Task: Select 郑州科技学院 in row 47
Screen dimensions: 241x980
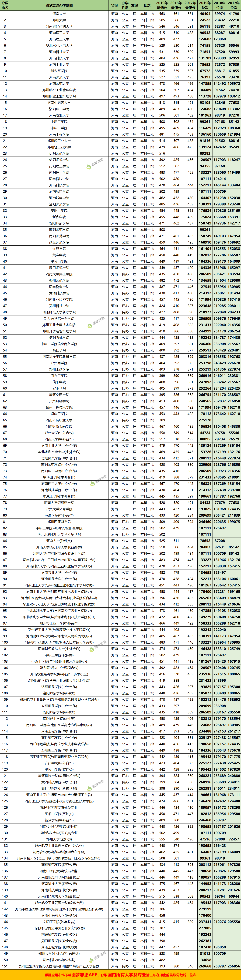Action: click(x=59, y=306)
